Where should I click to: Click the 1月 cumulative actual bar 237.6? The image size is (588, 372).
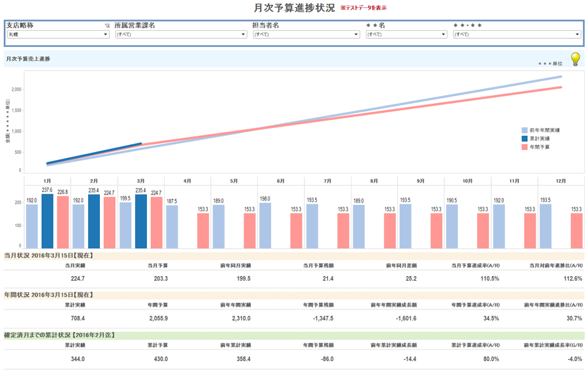click(47, 221)
